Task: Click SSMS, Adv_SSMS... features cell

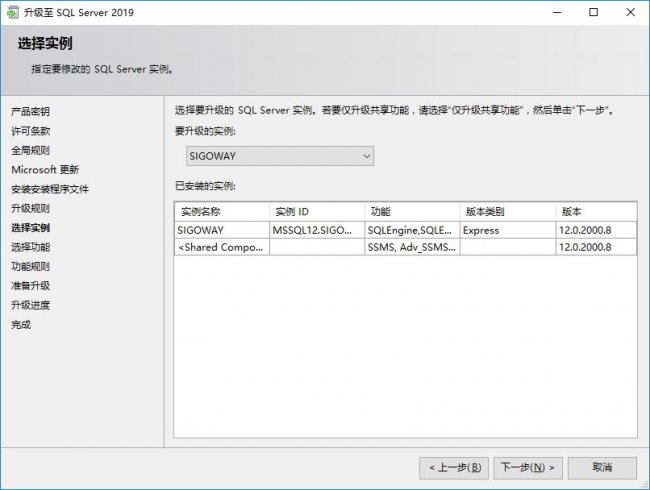Action: click(412, 247)
